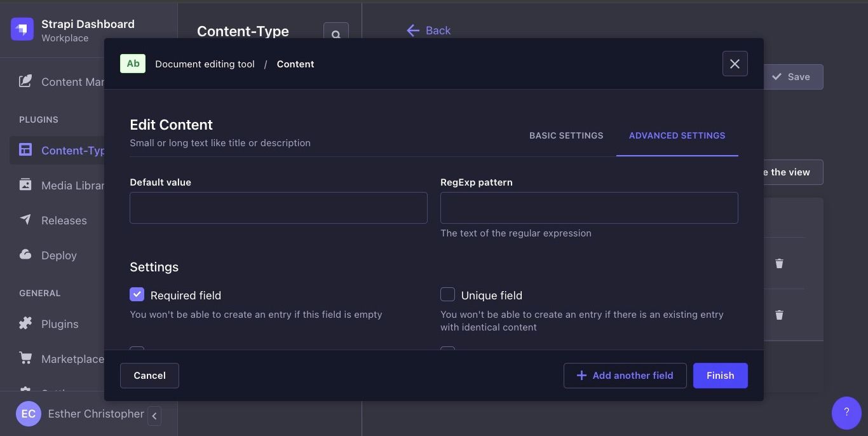The width and height of the screenshot is (868, 436).
Task: Select the Advanced Settings tab
Action: click(x=677, y=135)
